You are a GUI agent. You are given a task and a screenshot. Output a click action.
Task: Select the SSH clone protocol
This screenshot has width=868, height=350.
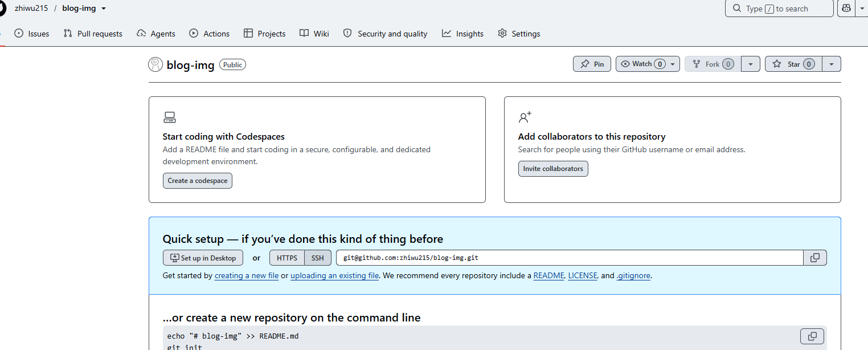click(x=318, y=258)
